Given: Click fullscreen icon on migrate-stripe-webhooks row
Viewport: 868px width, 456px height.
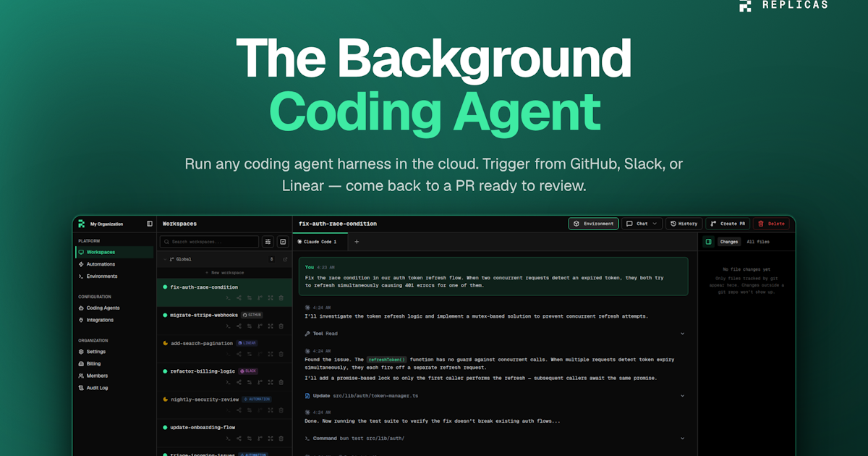Looking at the screenshot, I should [271, 326].
